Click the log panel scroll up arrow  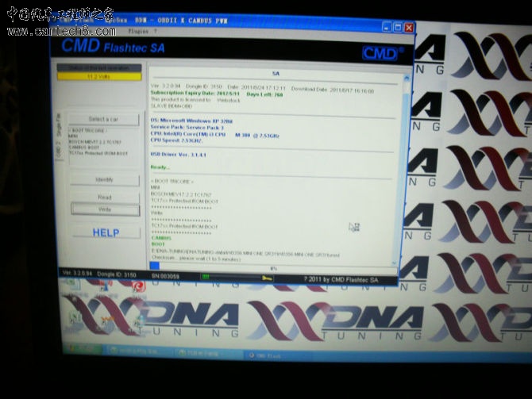coord(407,79)
